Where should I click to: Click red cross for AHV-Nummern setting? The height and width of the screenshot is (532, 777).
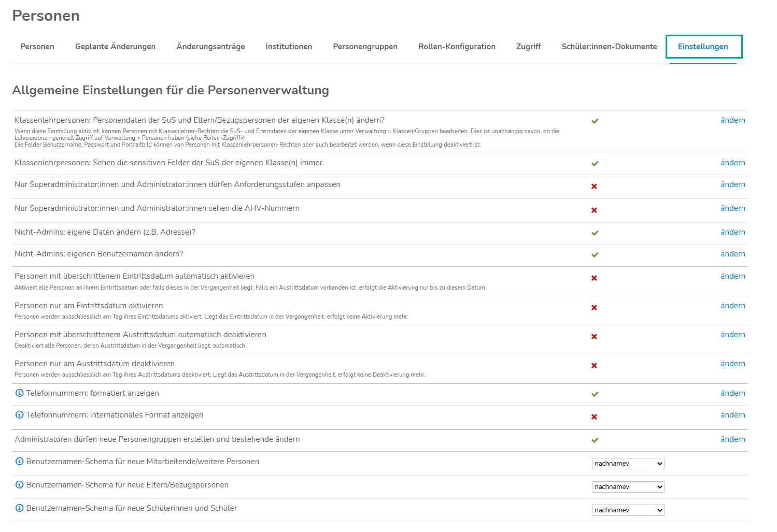(x=595, y=210)
